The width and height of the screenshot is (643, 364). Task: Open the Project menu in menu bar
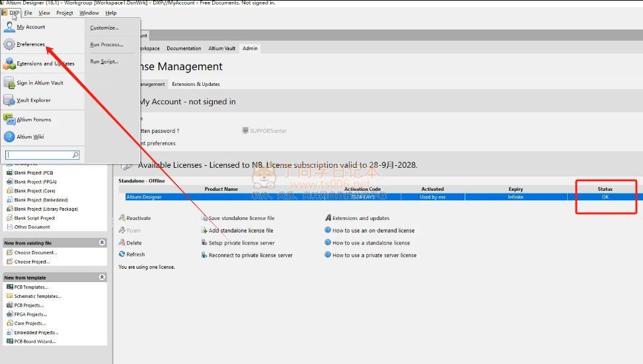[x=65, y=13]
